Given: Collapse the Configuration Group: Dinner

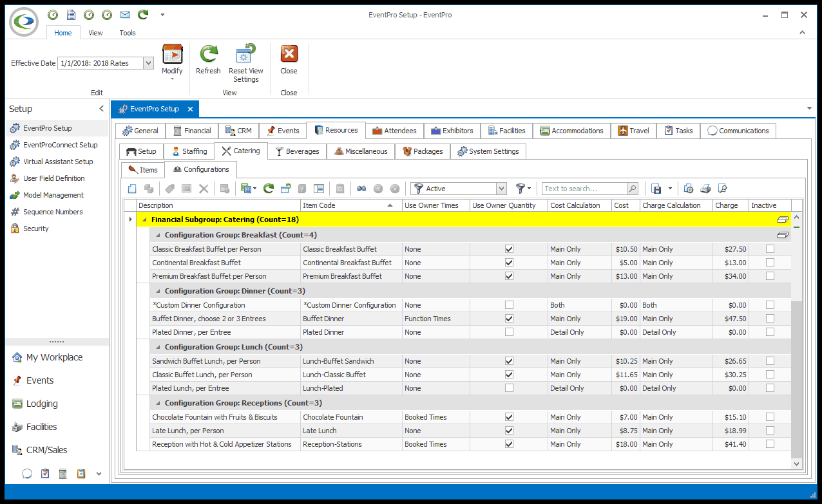Looking at the screenshot, I should 157,292.
